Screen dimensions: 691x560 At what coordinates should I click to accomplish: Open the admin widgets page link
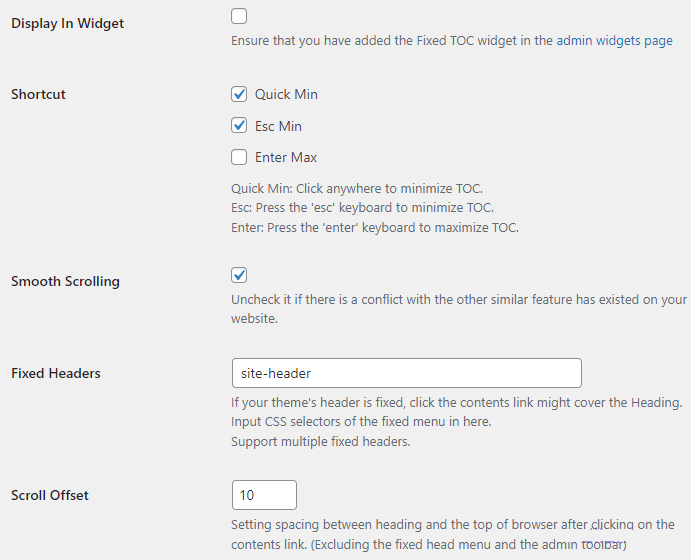point(614,41)
